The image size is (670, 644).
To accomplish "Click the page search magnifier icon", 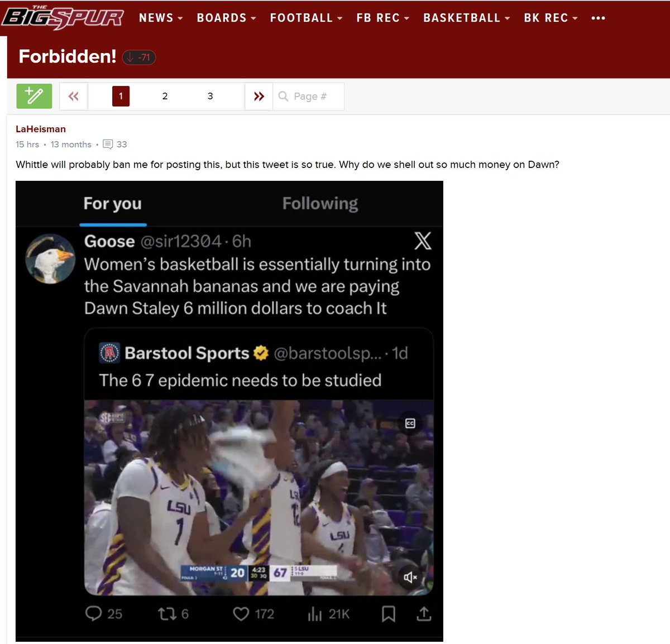I will (283, 96).
